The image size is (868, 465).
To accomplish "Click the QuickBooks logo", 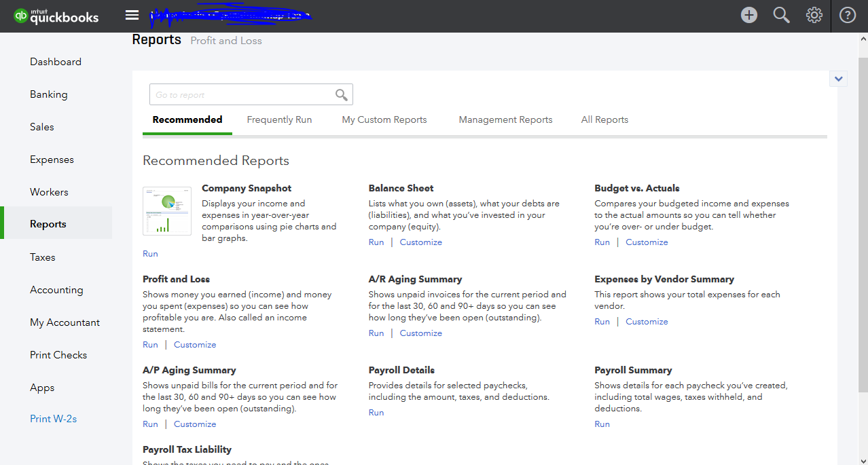I will 56,16.
